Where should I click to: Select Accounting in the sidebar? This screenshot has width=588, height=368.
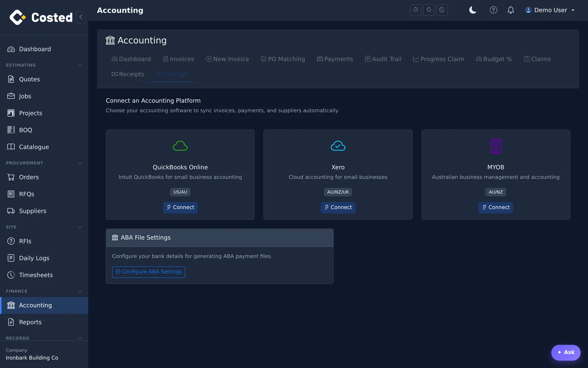[44, 305]
